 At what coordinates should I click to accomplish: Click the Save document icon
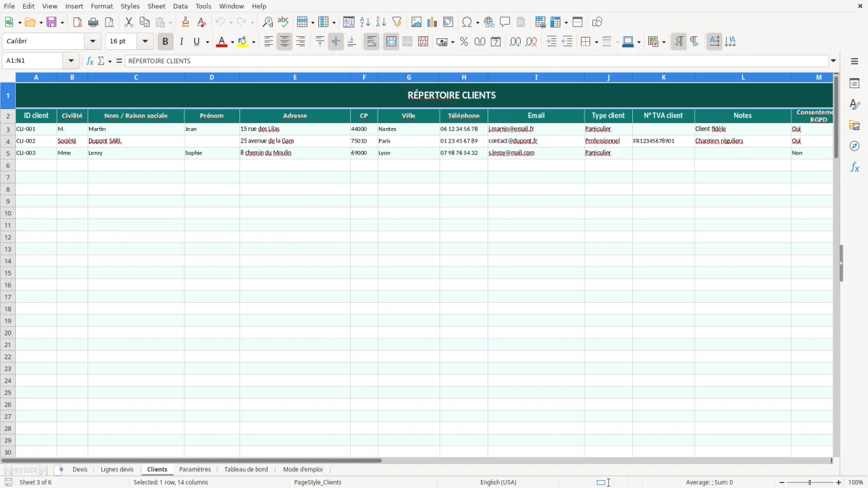point(51,22)
